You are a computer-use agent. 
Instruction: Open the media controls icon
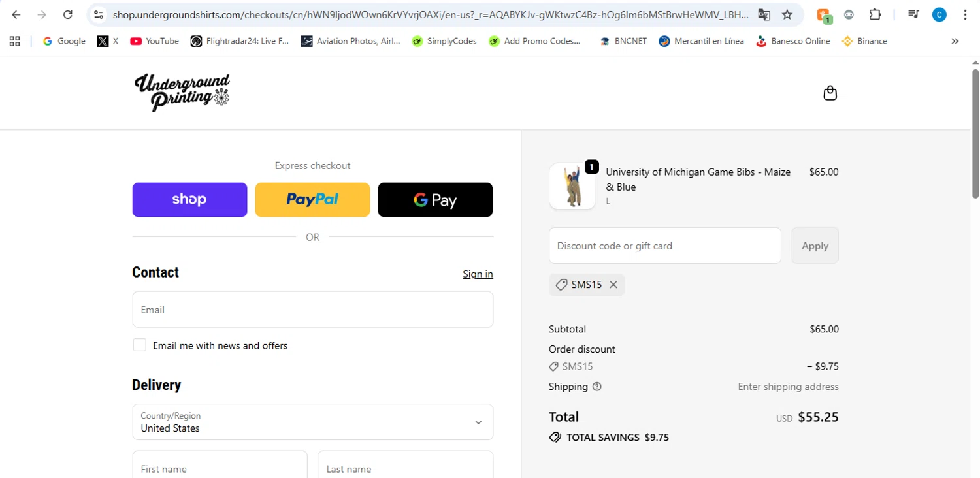914,14
